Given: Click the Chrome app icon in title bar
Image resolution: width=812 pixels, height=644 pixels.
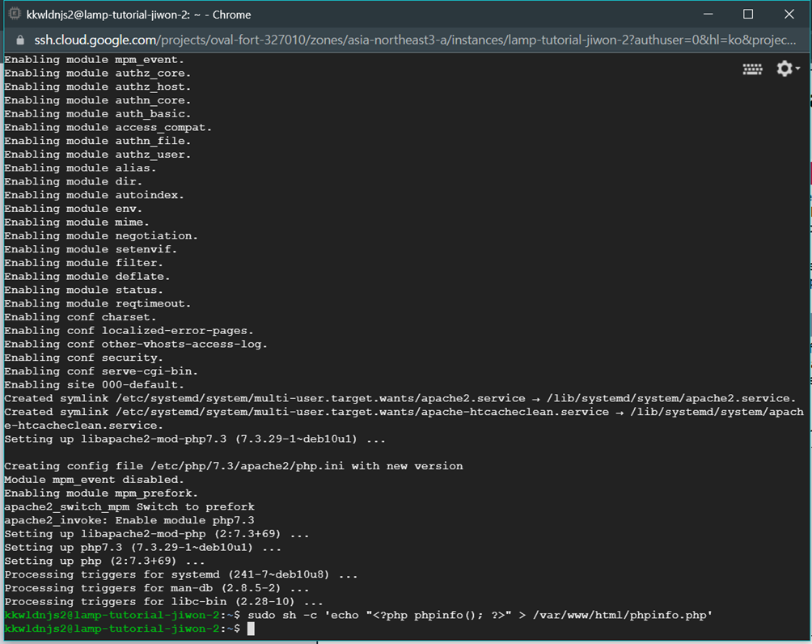Looking at the screenshot, I should 15,14.
